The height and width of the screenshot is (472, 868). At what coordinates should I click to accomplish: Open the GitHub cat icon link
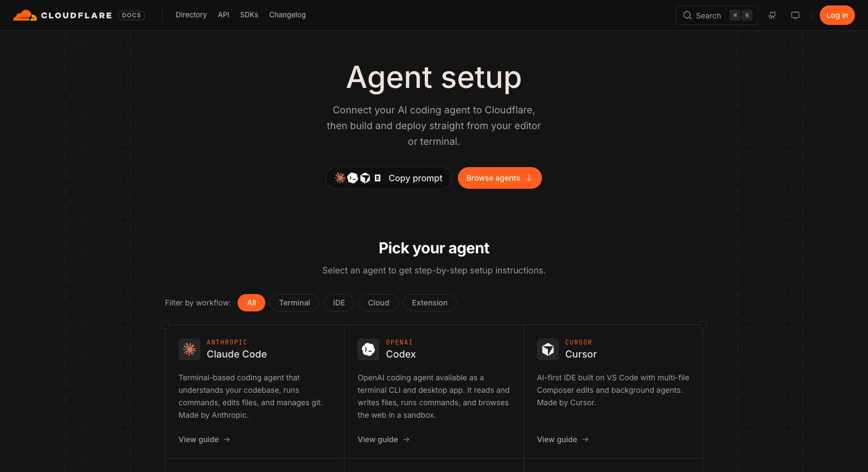772,15
